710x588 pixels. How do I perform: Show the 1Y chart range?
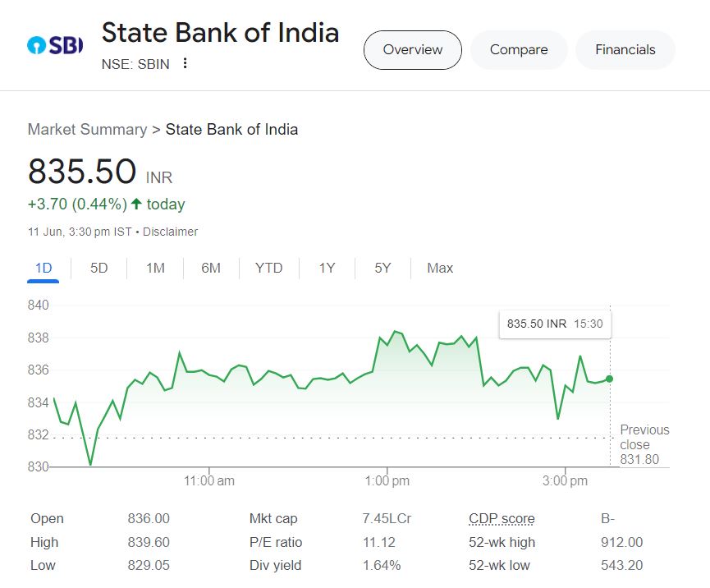327,268
